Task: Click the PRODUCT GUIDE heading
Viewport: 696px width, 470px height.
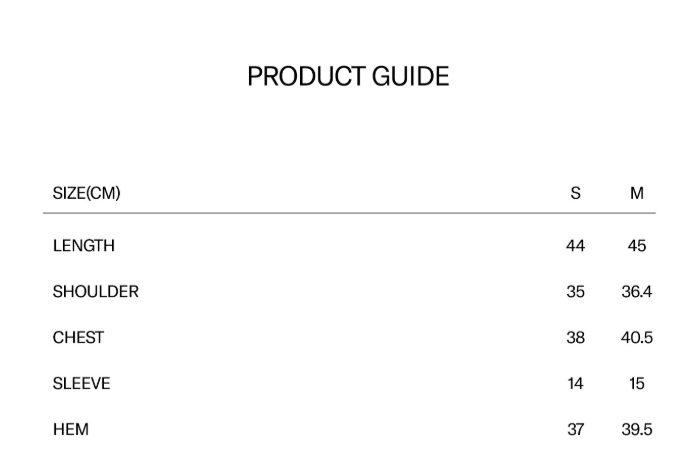Action: coord(348,77)
